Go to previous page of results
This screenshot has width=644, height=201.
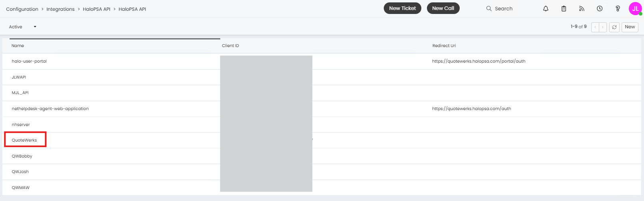pyautogui.click(x=595, y=27)
